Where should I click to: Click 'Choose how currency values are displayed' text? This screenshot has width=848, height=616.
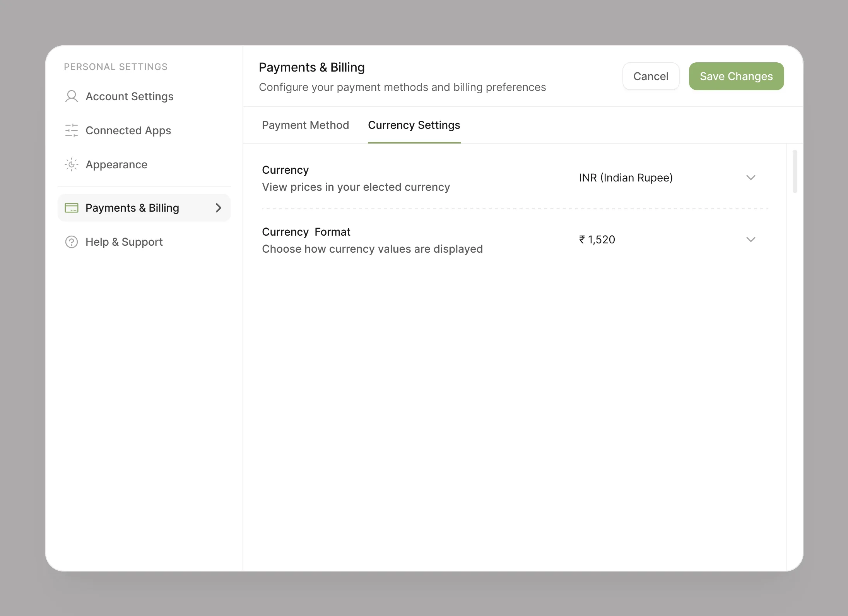372,249
